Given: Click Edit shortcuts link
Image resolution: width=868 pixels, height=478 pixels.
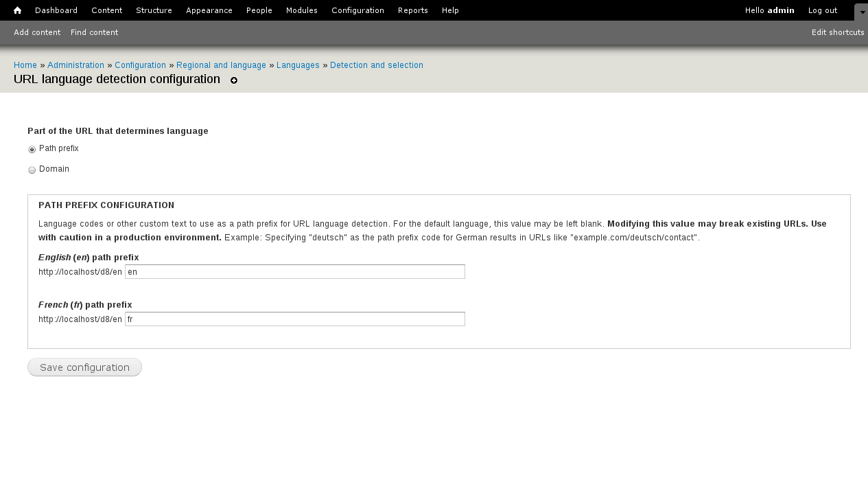Looking at the screenshot, I should tap(837, 32).
